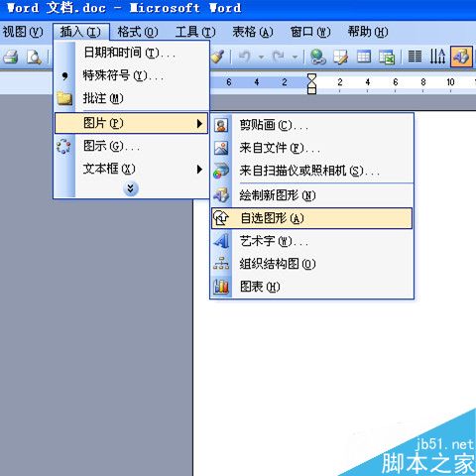Click the scanner or camera icon
Image resolution: width=476 pixels, height=476 pixels.
pyautogui.click(x=221, y=171)
